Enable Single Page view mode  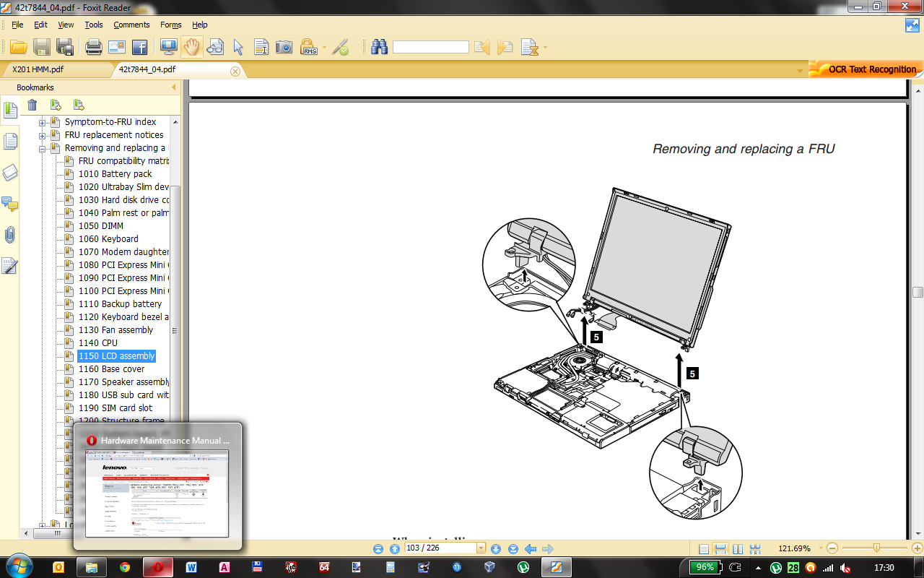click(x=704, y=548)
